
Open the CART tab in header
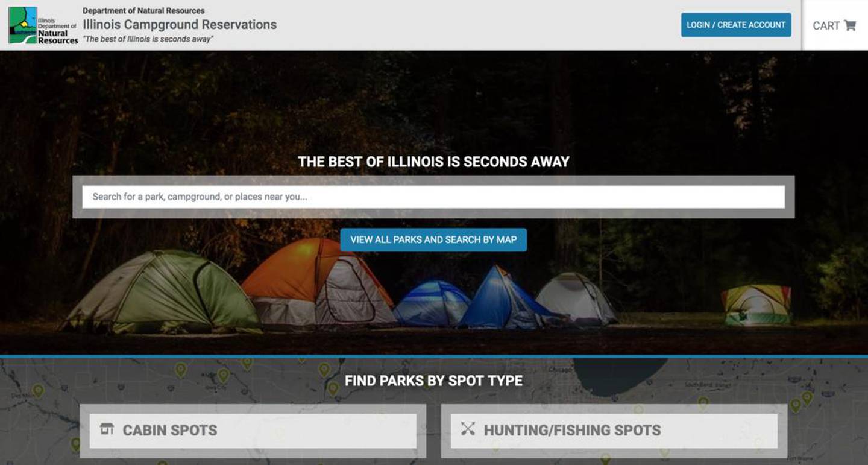click(835, 25)
